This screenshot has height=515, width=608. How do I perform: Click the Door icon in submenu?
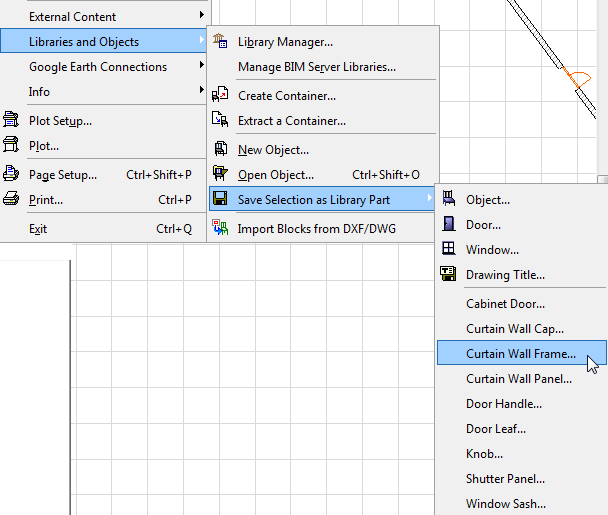click(x=449, y=224)
